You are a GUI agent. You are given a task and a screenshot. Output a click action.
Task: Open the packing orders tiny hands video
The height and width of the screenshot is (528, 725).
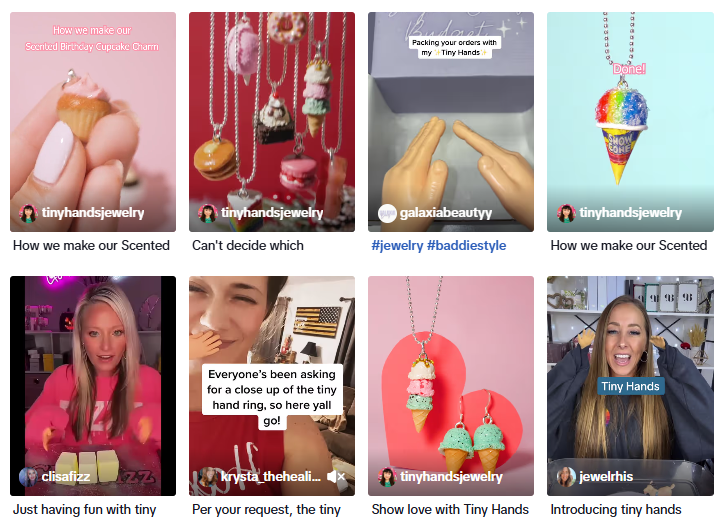451,122
